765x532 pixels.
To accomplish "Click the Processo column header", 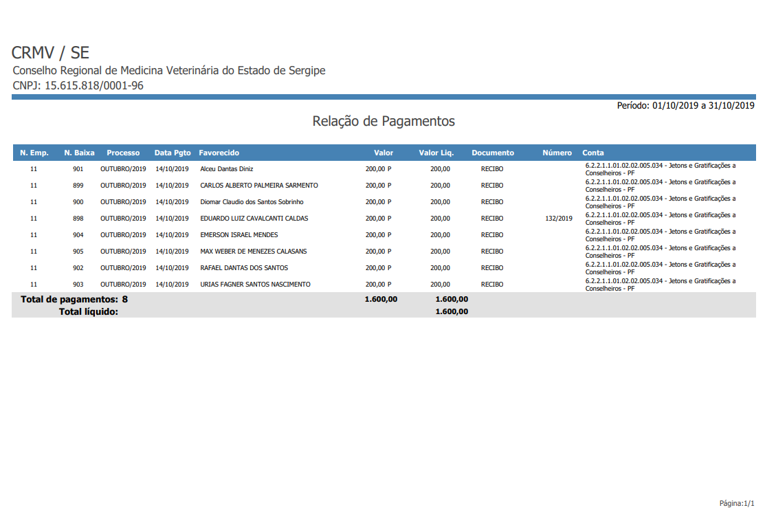I will (x=123, y=153).
